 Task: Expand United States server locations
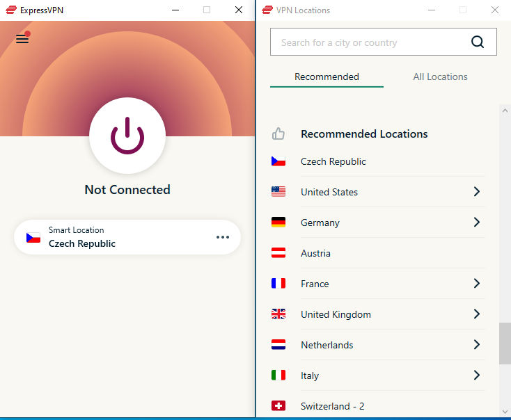tap(476, 192)
